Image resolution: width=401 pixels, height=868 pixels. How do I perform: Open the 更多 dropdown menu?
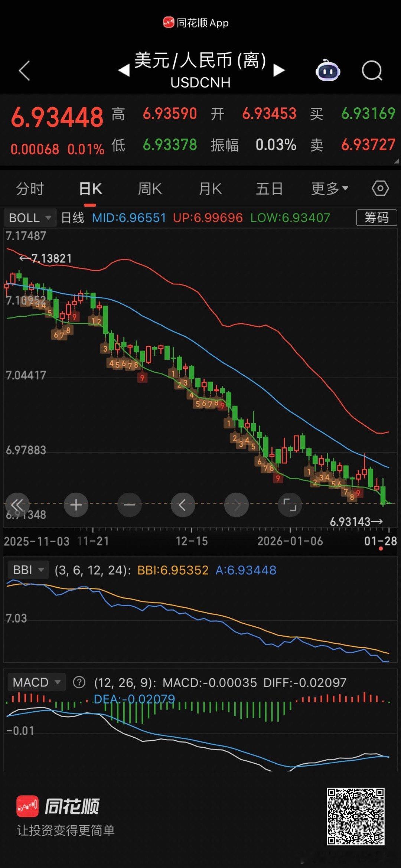[330, 189]
